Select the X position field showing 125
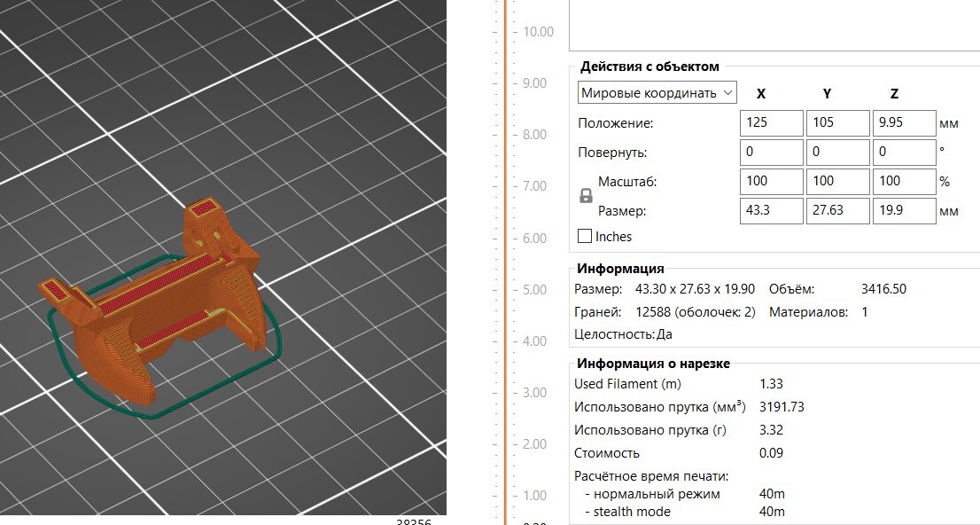 coord(770,122)
